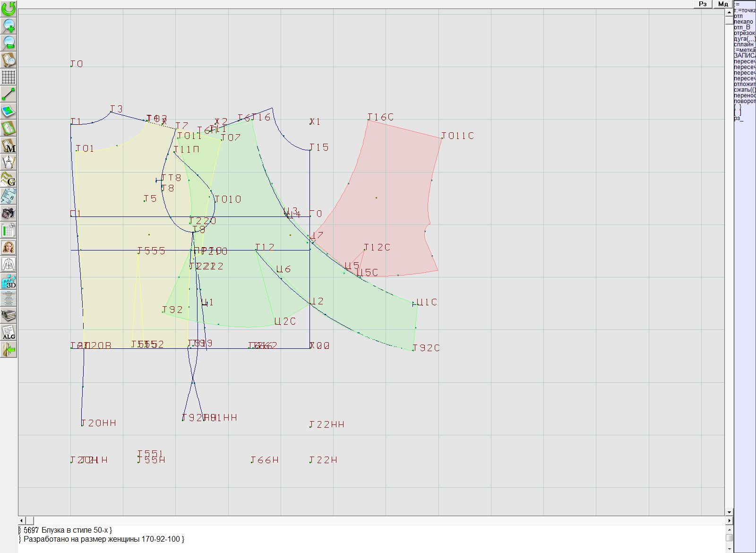Click the compass measurement tool icon
The width and height of the screenshot is (756, 553).
(9, 162)
